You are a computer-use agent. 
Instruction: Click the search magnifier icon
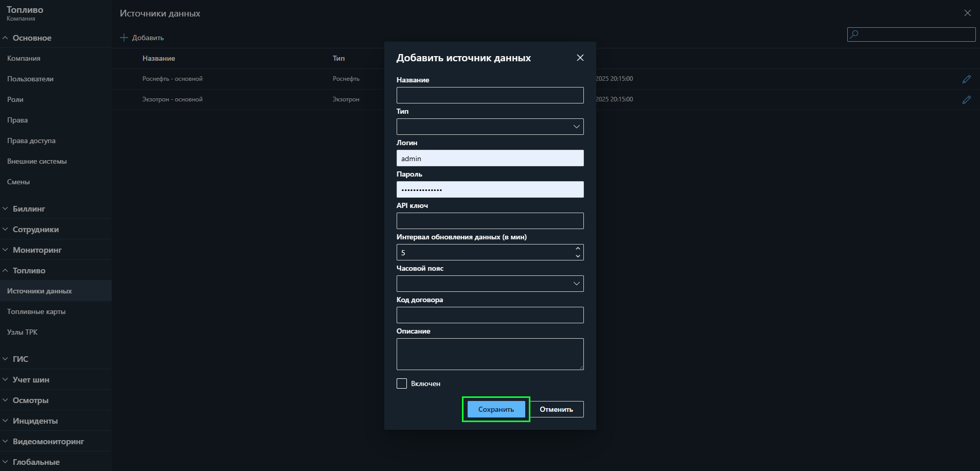point(854,34)
